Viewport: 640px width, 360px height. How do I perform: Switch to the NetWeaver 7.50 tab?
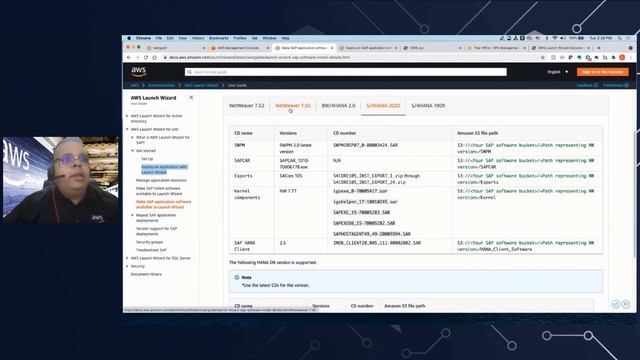coord(293,106)
